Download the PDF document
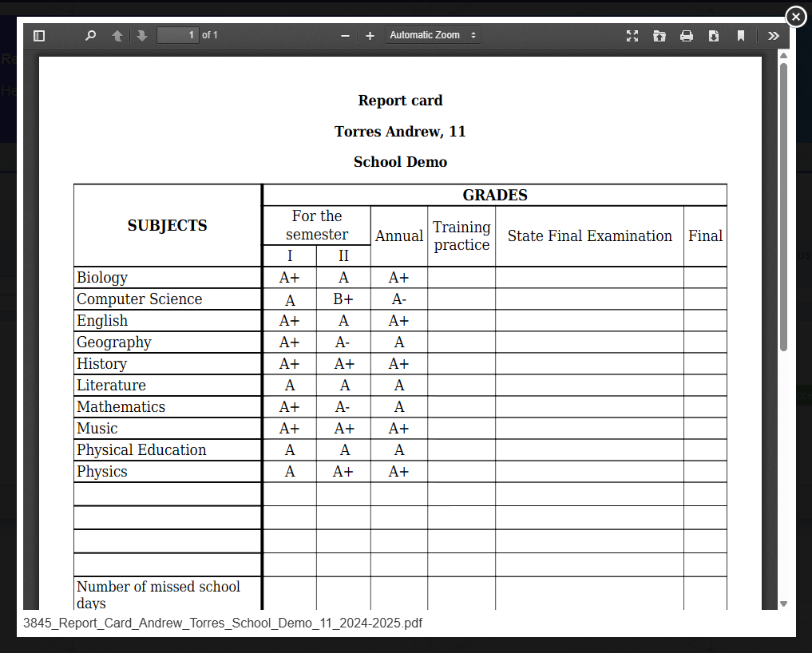Screen dimensions: 812x653 [x=714, y=36]
